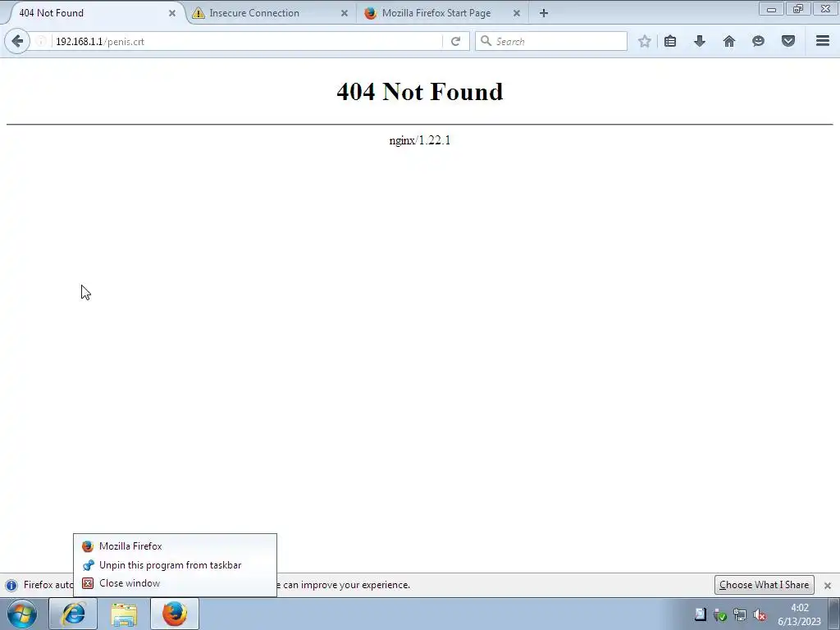This screenshot has height=630, width=840.
Task: Open the Hello chat smiley icon
Action: [x=758, y=41]
